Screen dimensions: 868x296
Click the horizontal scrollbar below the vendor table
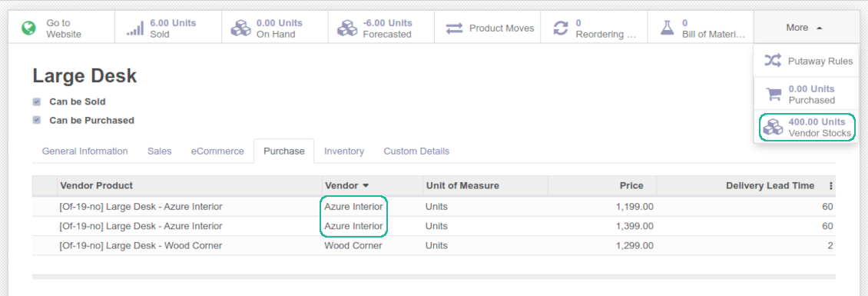click(433, 276)
